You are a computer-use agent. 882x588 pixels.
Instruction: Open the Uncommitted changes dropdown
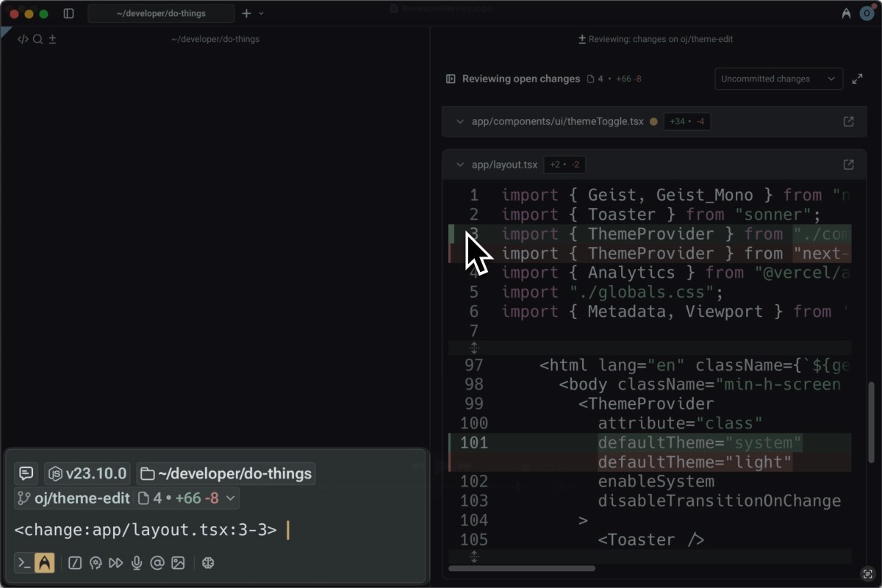coord(778,79)
